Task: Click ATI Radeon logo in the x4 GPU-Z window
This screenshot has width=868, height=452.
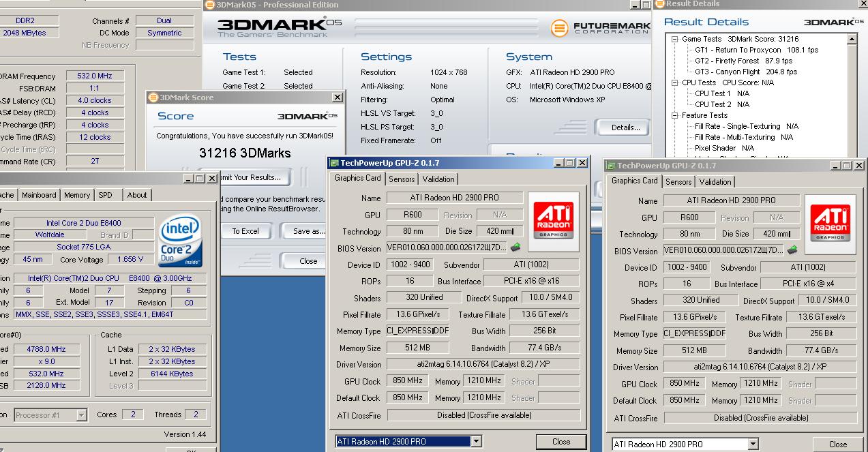Action: click(x=830, y=223)
